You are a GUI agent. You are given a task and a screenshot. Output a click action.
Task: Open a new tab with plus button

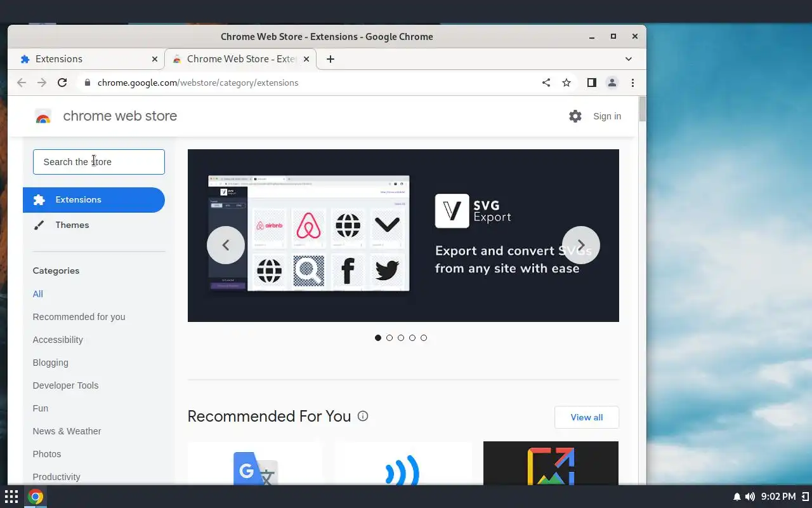click(x=330, y=59)
